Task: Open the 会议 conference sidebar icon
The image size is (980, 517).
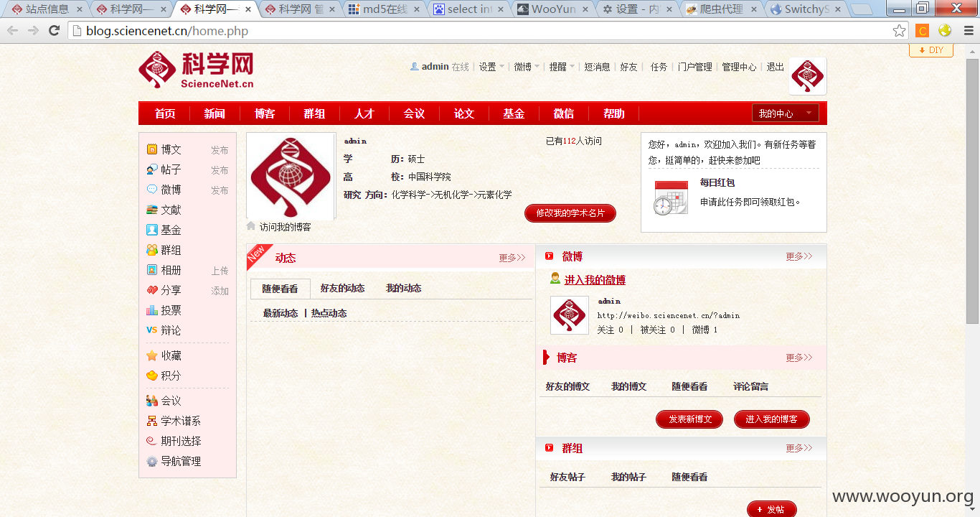Action: (x=152, y=401)
